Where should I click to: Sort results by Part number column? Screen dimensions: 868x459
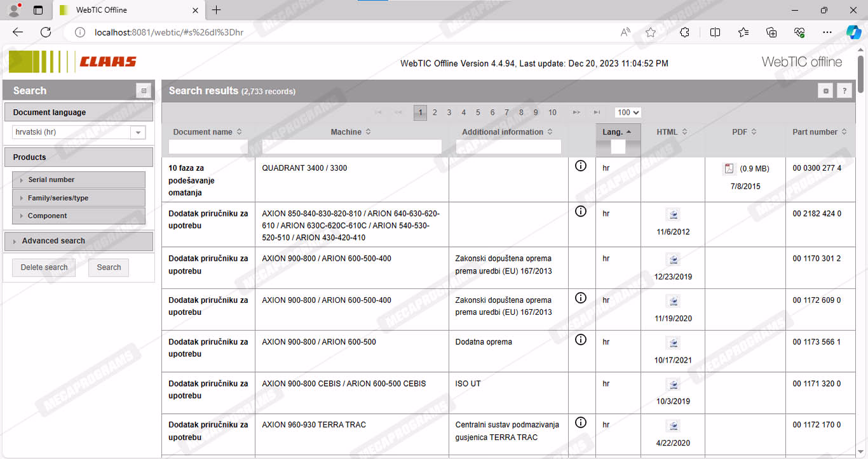tap(819, 132)
